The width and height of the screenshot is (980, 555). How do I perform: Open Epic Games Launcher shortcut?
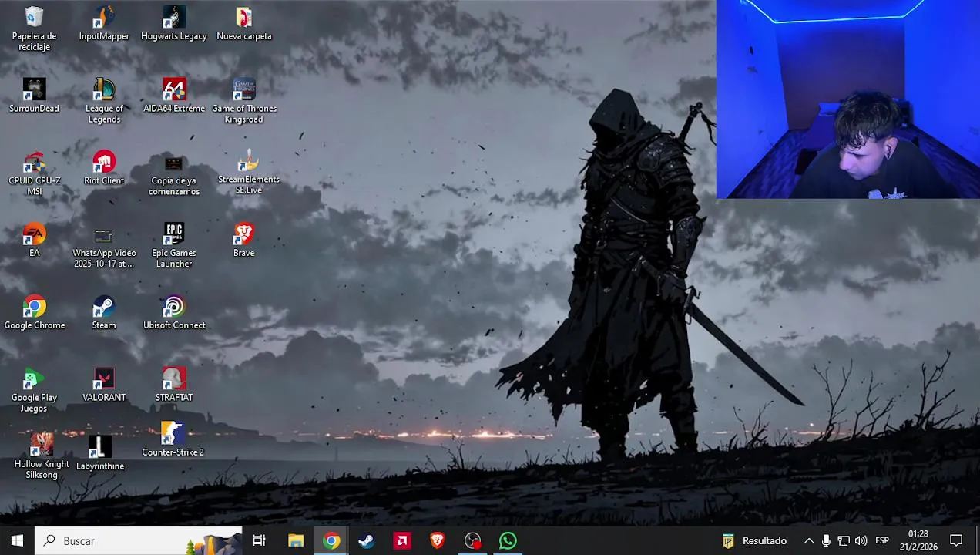[x=174, y=246]
